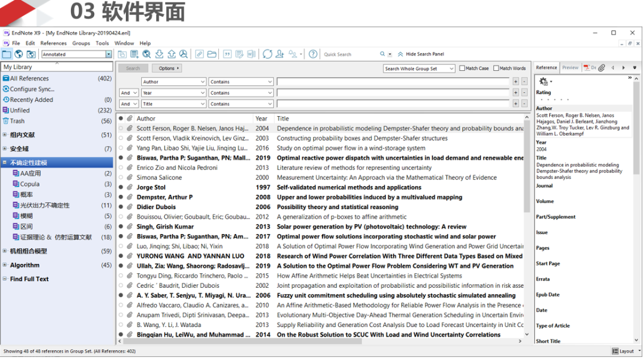Remove Author search row with minus button
644x358 pixels.
click(525, 82)
